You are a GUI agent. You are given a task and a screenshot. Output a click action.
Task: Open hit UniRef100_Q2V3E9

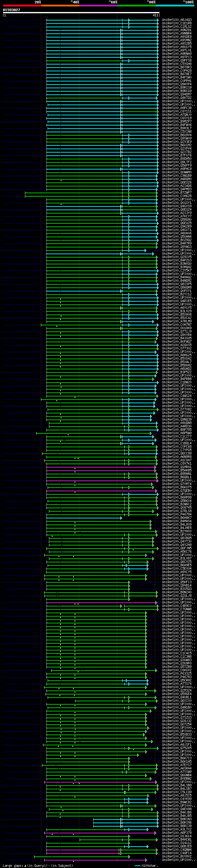(177, 142)
